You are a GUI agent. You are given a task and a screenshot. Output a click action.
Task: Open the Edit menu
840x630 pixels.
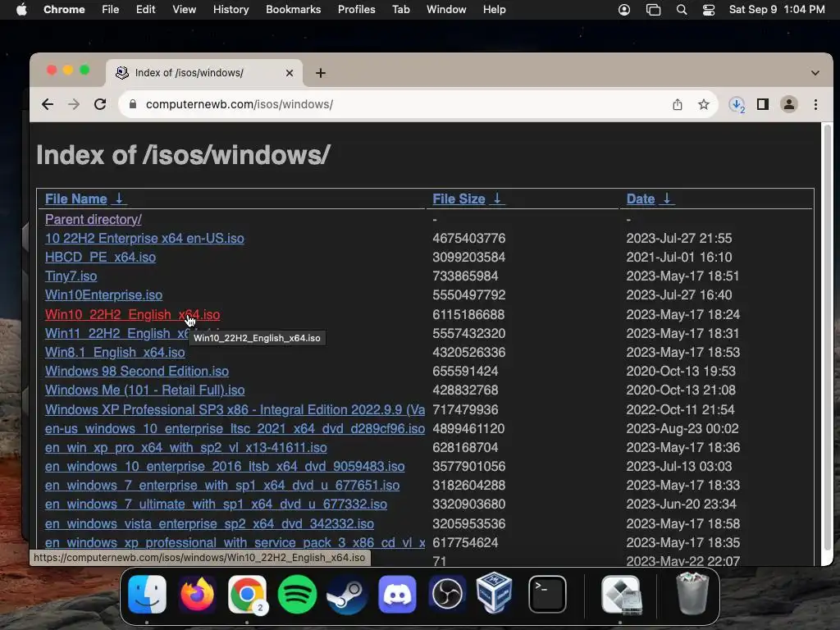click(145, 9)
